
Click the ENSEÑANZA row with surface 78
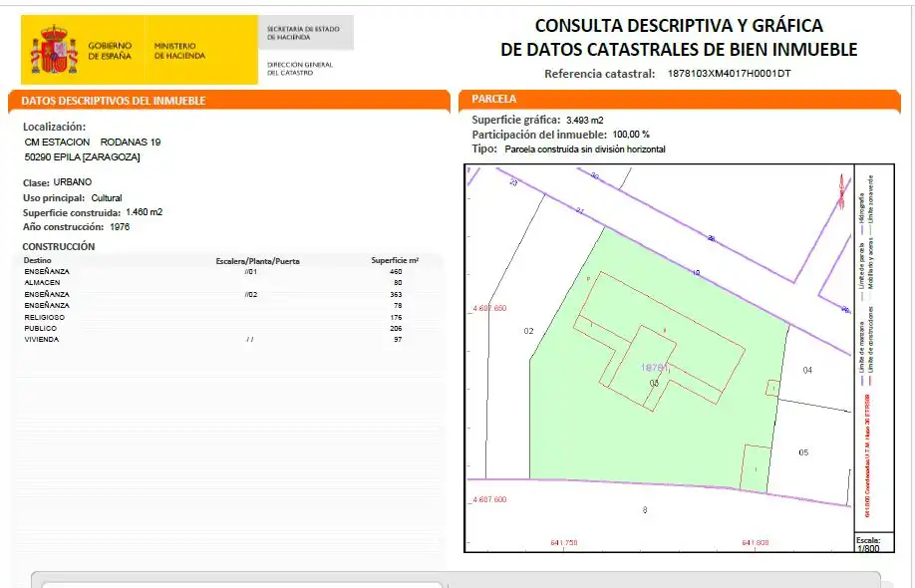pos(227,305)
